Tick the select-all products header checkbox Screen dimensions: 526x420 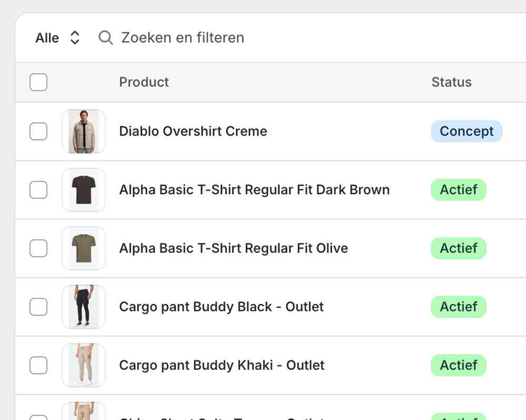pyautogui.click(x=38, y=82)
